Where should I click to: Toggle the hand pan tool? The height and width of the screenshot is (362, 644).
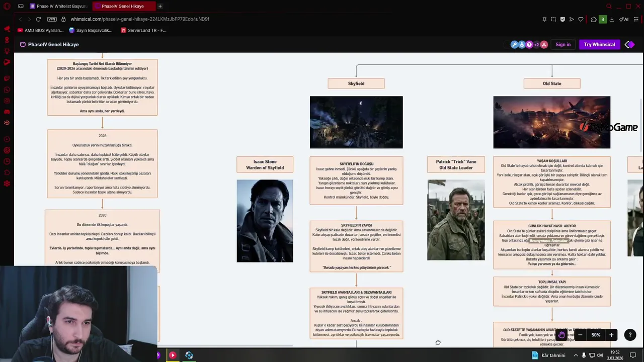(561, 335)
